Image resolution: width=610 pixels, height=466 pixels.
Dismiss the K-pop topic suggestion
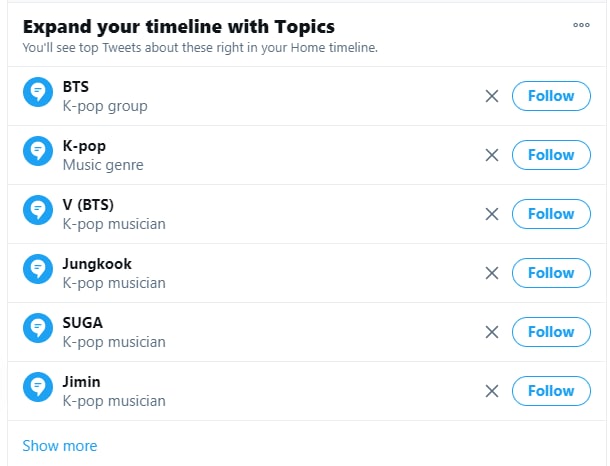[492, 155]
